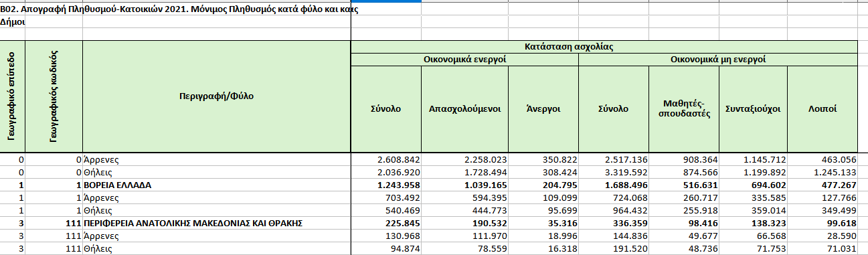Click the bold cell 1.243.958
The height and width of the screenshot is (255, 868).
pyautogui.click(x=386, y=185)
